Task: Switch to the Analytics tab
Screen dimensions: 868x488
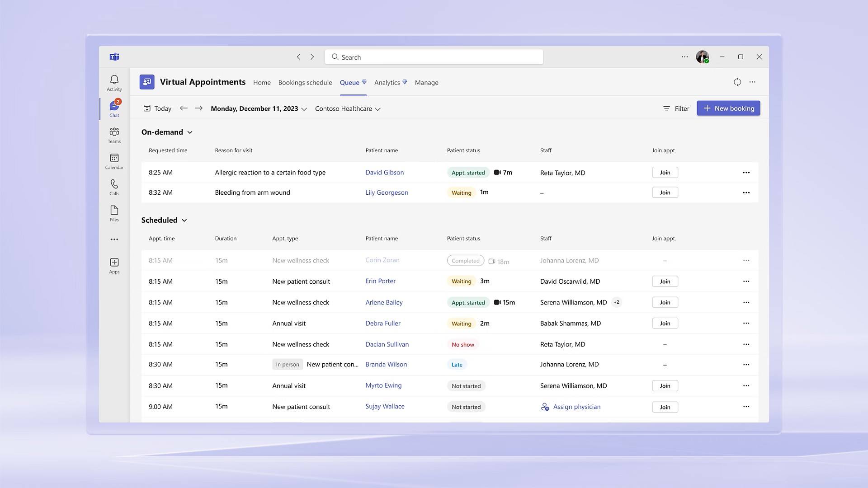Action: point(391,83)
